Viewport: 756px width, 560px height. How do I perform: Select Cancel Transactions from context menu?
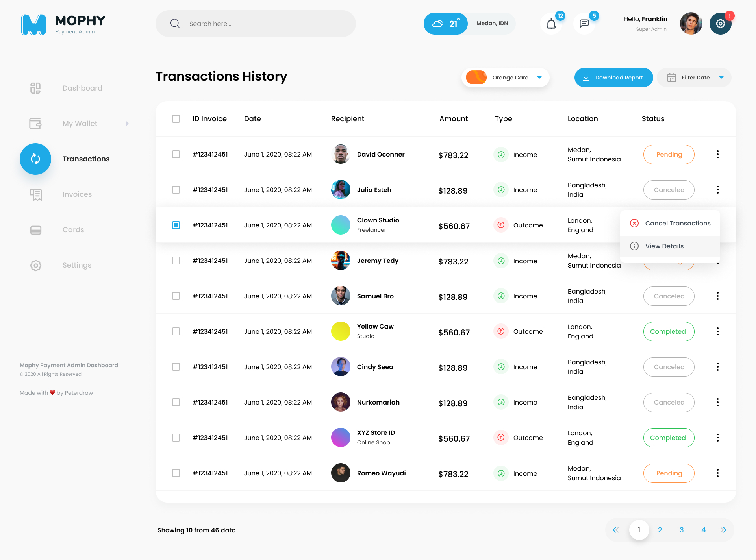click(677, 223)
